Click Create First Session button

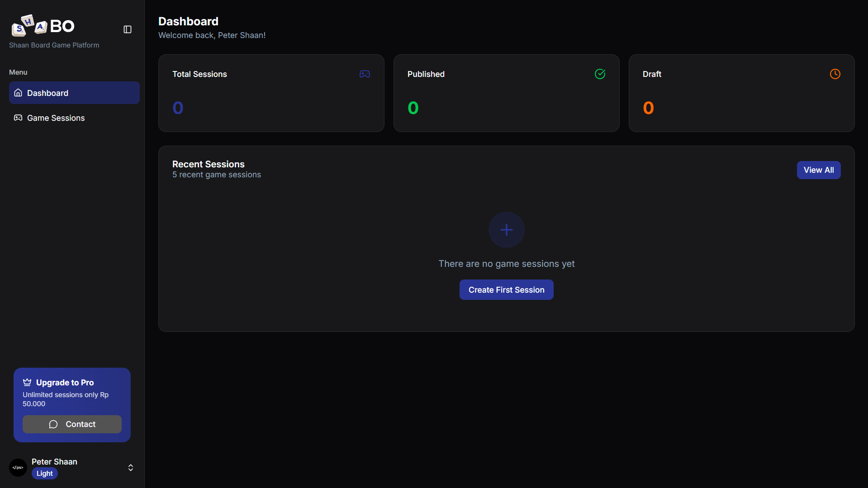(506, 290)
